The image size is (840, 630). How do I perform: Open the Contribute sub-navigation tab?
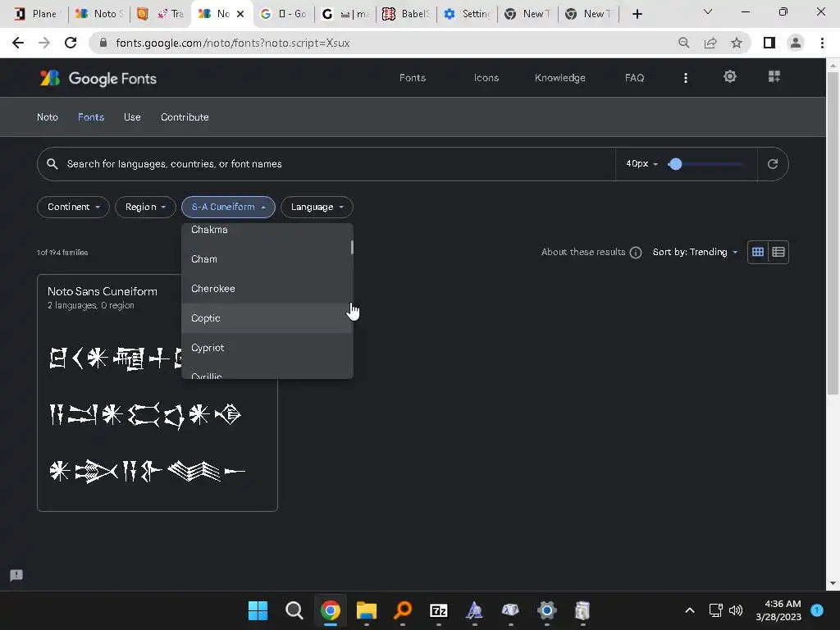click(185, 117)
